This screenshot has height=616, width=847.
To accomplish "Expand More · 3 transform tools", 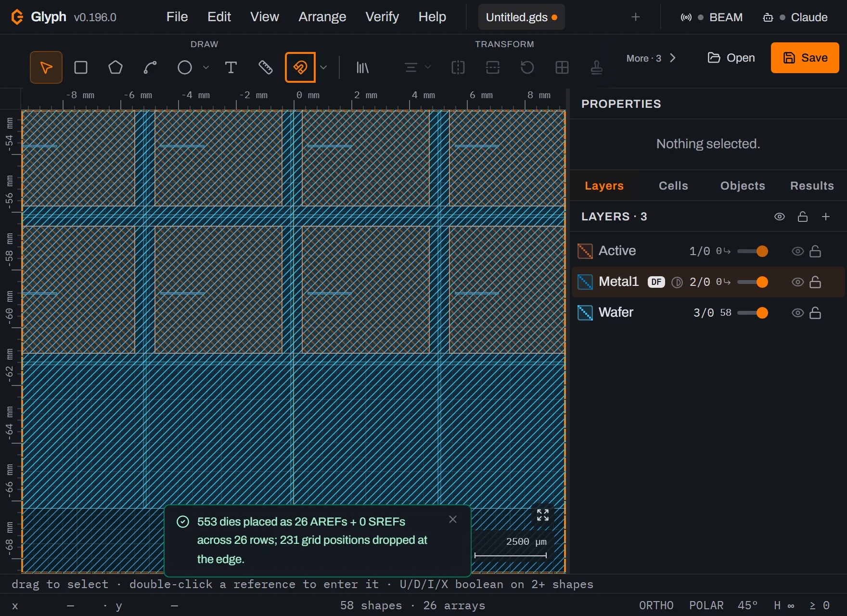I will click(x=651, y=58).
